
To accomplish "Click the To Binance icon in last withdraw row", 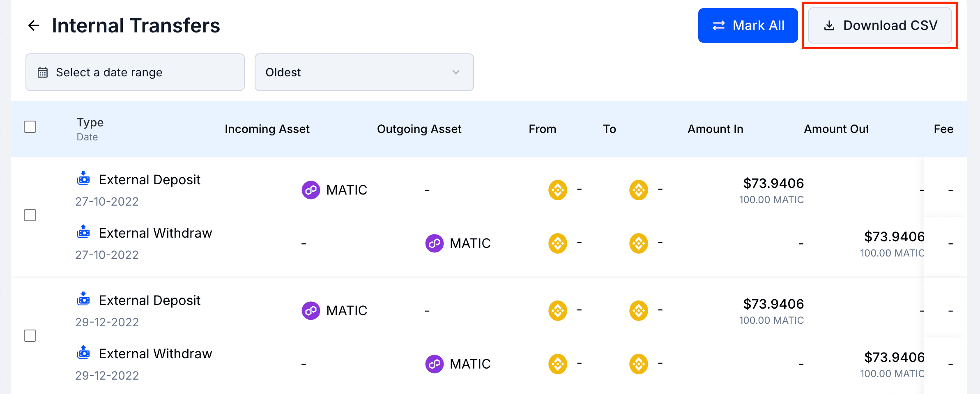I will pos(639,364).
